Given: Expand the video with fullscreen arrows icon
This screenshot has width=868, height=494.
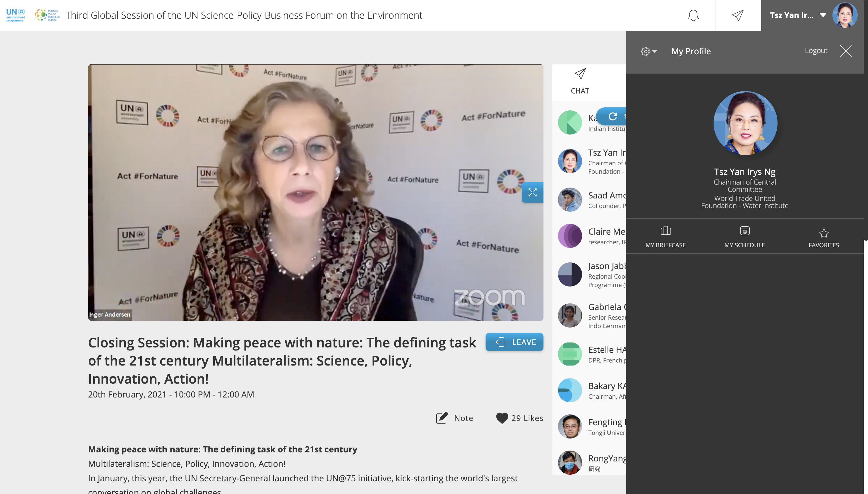Looking at the screenshot, I should click(x=532, y=192).
